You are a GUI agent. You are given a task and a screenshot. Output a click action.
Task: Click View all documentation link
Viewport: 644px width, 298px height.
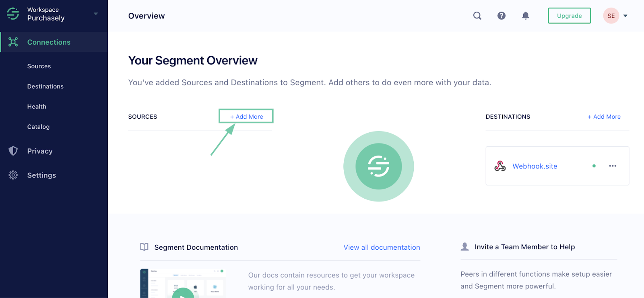(382, 247)
